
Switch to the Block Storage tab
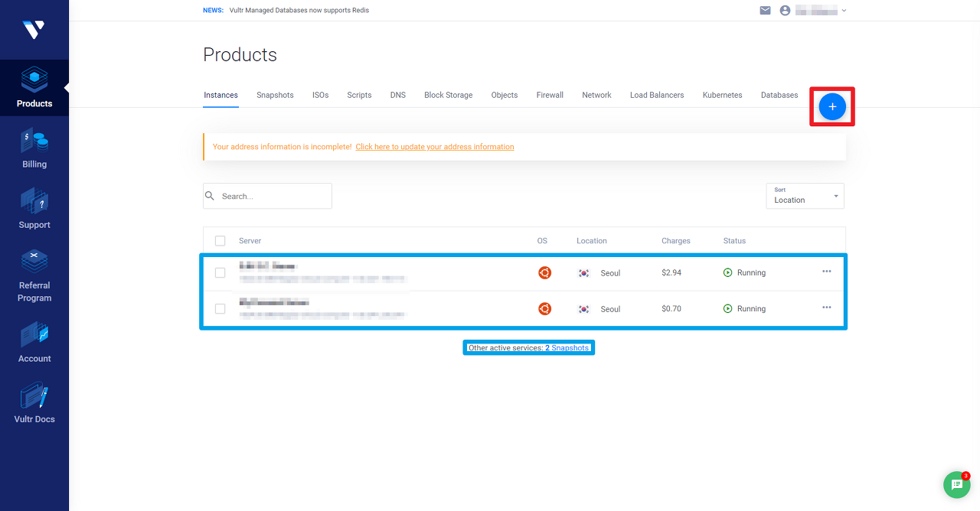tap(449, 96)
